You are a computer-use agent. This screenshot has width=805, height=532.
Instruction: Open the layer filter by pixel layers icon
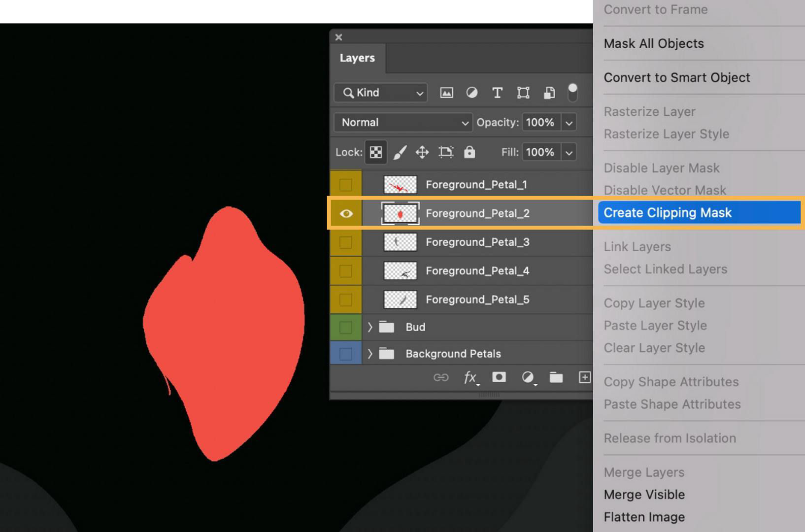(x=446, y=93)
